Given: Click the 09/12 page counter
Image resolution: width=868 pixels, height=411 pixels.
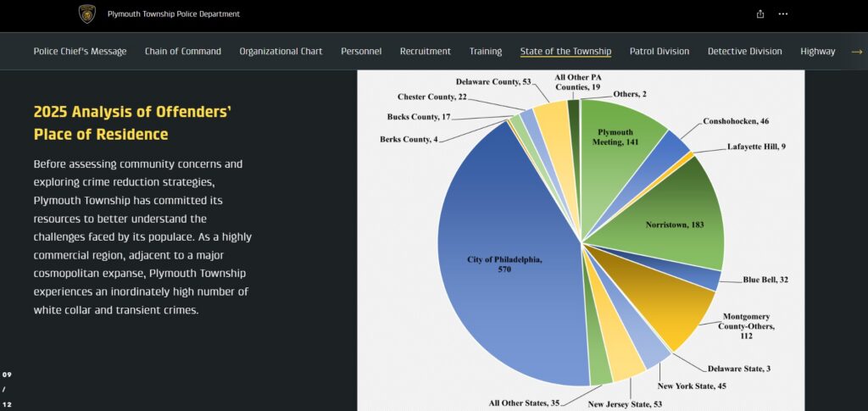Looking at the screenshot, I should [x=7, y=389].
